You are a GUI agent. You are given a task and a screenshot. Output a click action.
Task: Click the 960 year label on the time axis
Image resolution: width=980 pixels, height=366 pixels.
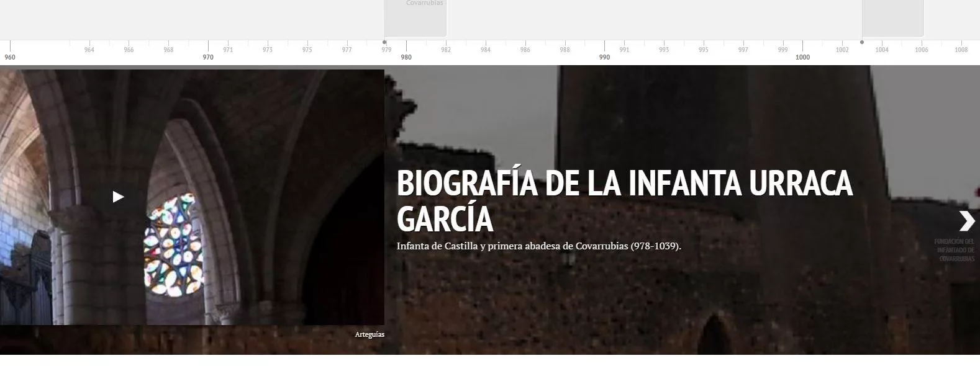click(10, 57)
